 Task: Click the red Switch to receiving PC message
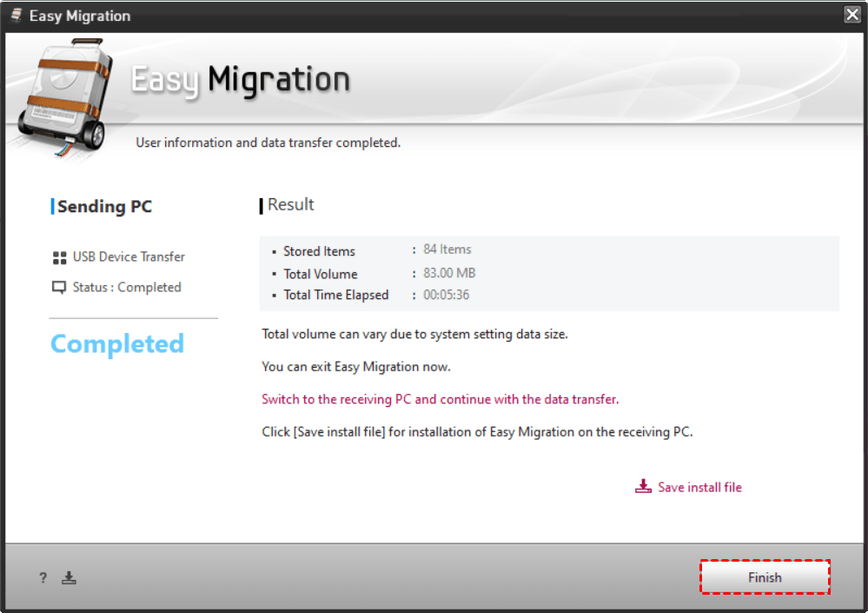440,399
